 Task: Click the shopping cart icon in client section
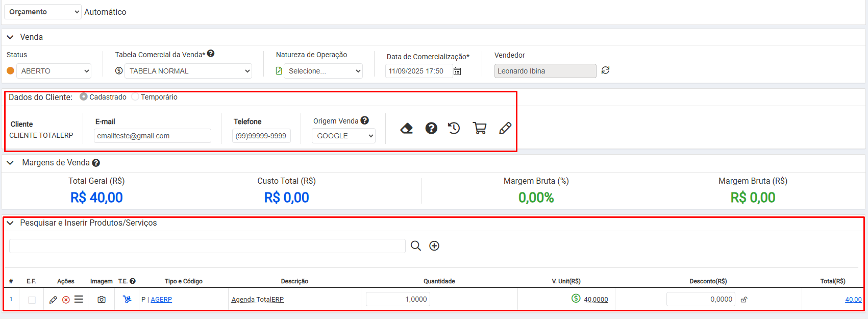coord(479,128)
